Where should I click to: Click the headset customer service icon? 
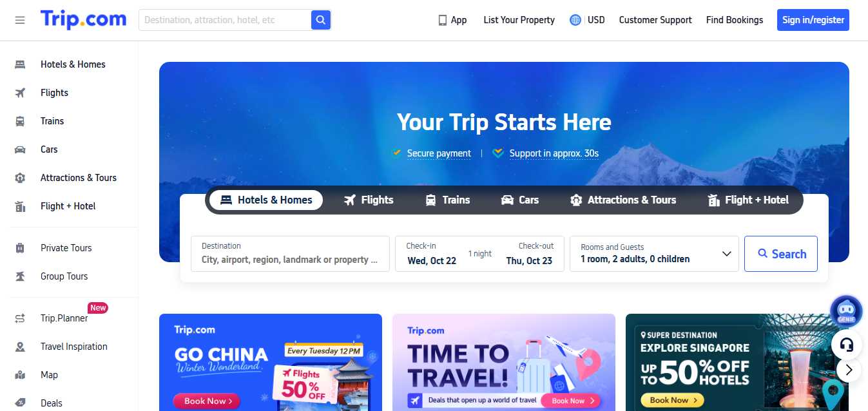847,345
